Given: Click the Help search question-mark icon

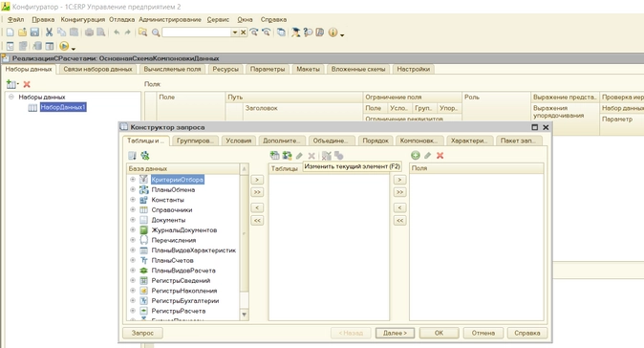Looking at the screenshot, I should coord(308,33).
